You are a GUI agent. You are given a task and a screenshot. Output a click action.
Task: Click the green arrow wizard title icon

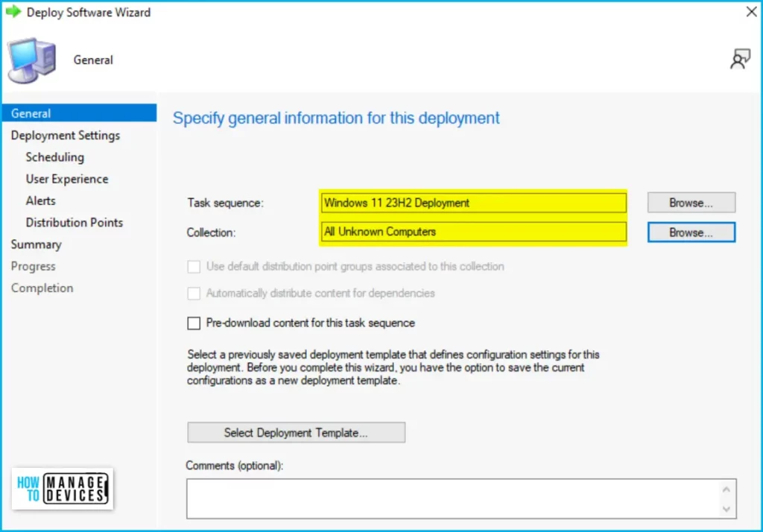[13, 11]
